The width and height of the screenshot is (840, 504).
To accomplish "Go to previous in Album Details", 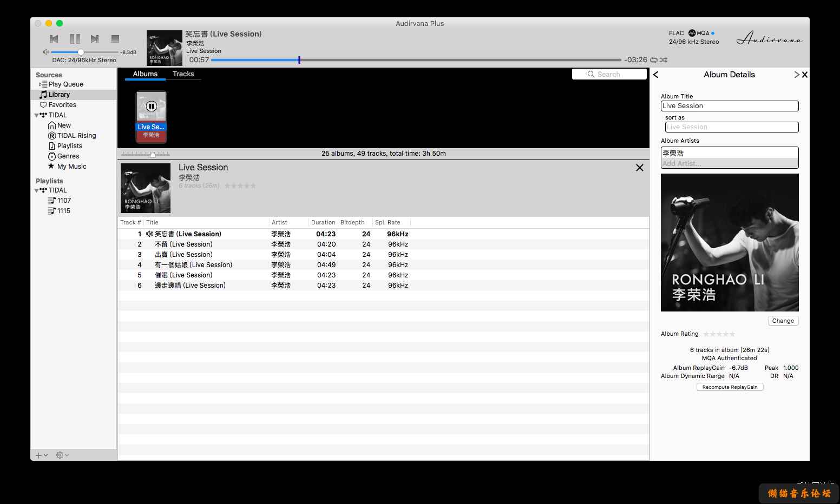I will (656, 75).
